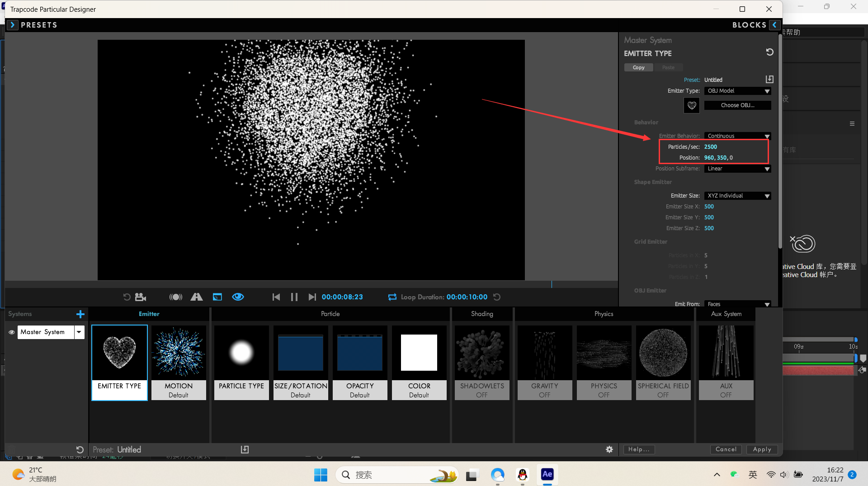Image resolution: width=868 pixels, height=486 pixels.
Task: Open the Emitter Size XYZ Individual dropdown
Action: pyautogui.click(x=737, y=196)
